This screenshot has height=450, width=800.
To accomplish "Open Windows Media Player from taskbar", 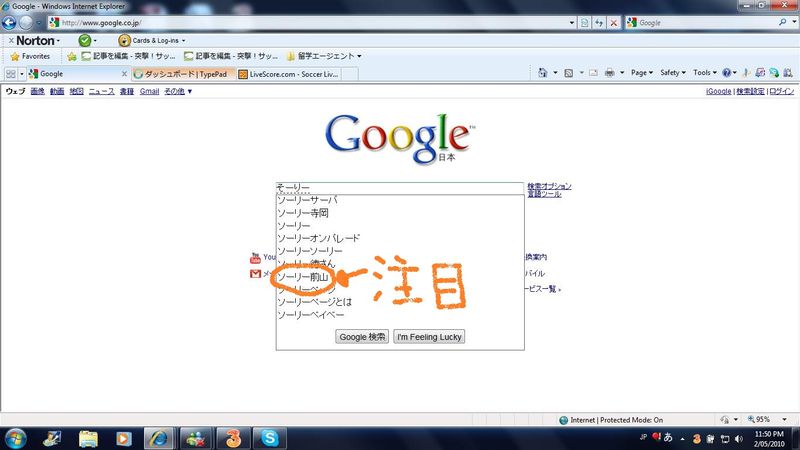I will [123, 439].
